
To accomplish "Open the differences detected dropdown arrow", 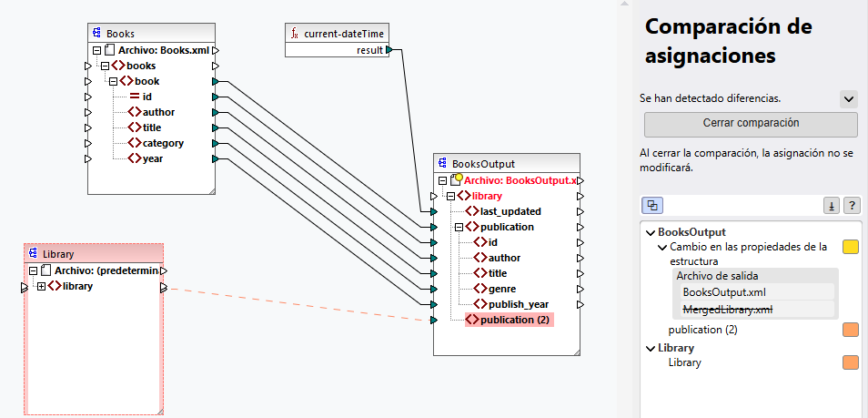I will [849, 99].
